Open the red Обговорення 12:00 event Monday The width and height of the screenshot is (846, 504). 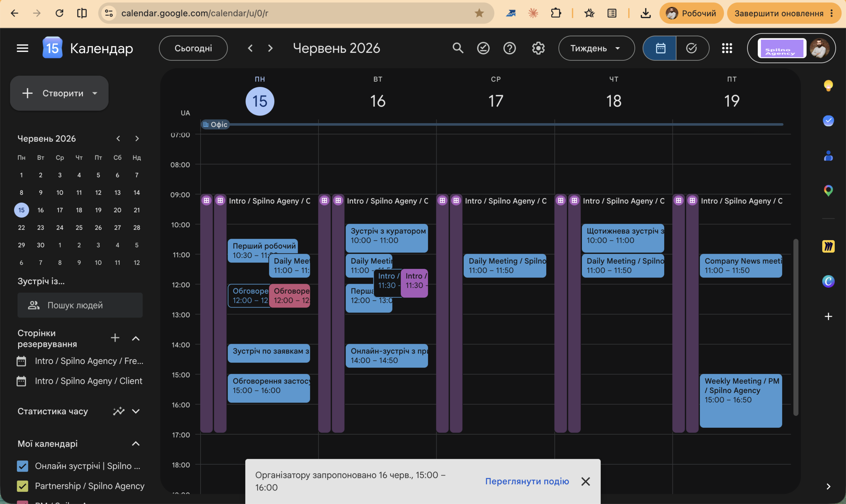pyautogui.click(x=289, y=296)
